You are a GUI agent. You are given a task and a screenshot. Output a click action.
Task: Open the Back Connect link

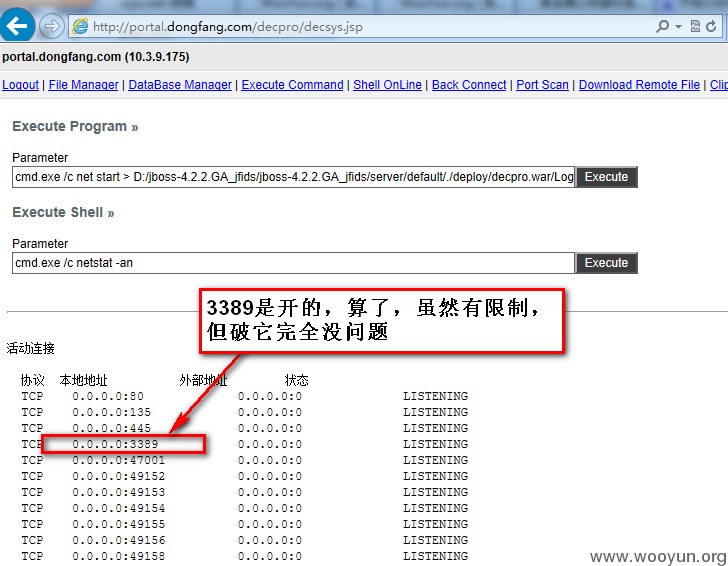tap(469, 85)
